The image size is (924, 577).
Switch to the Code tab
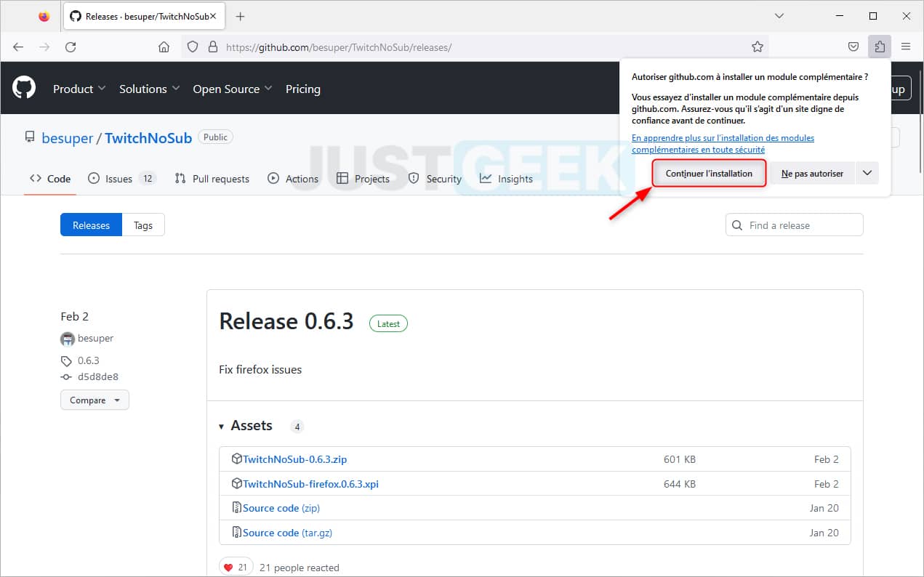(x=50, y=179)
